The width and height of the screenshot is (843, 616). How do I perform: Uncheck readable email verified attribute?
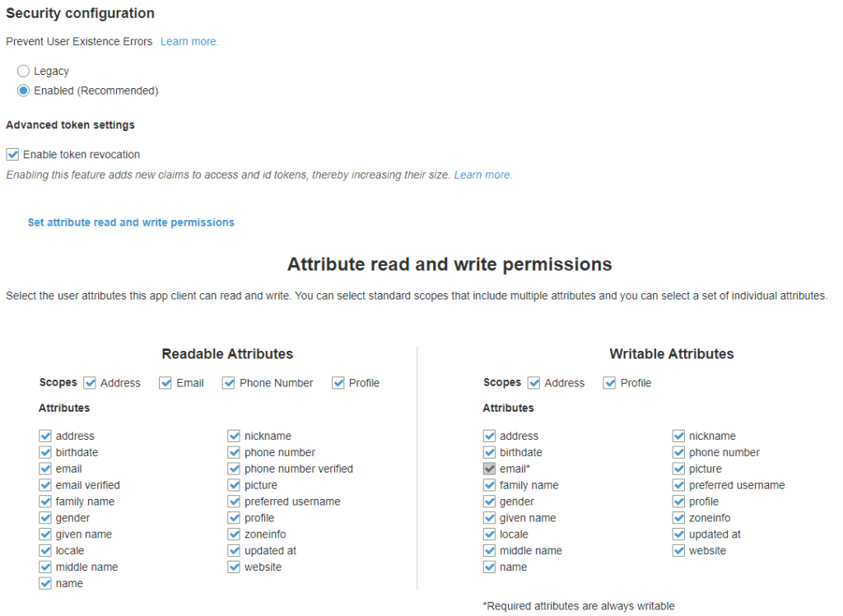point(45,485)
